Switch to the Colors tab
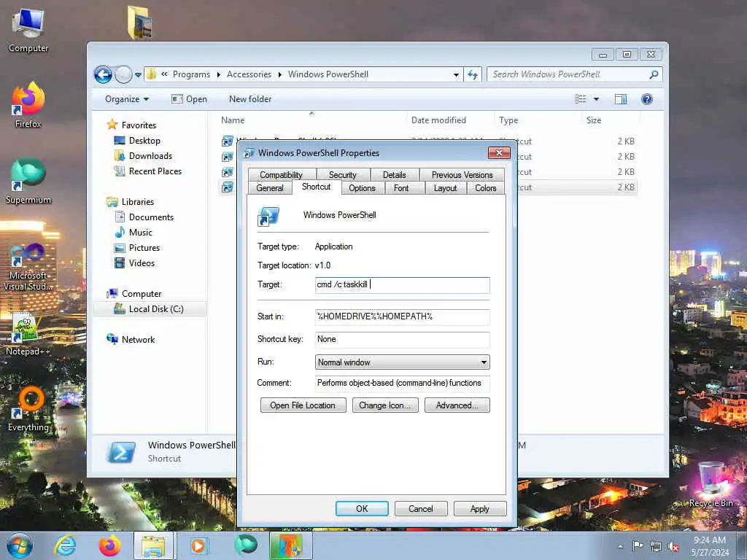Screen dimensions: 747x560 485,188
